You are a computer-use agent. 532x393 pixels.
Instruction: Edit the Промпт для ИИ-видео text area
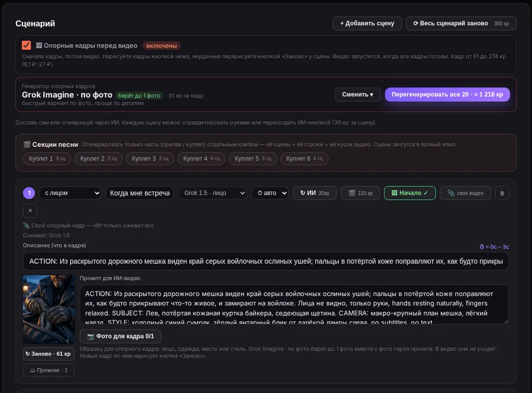(x=294, y=304)
